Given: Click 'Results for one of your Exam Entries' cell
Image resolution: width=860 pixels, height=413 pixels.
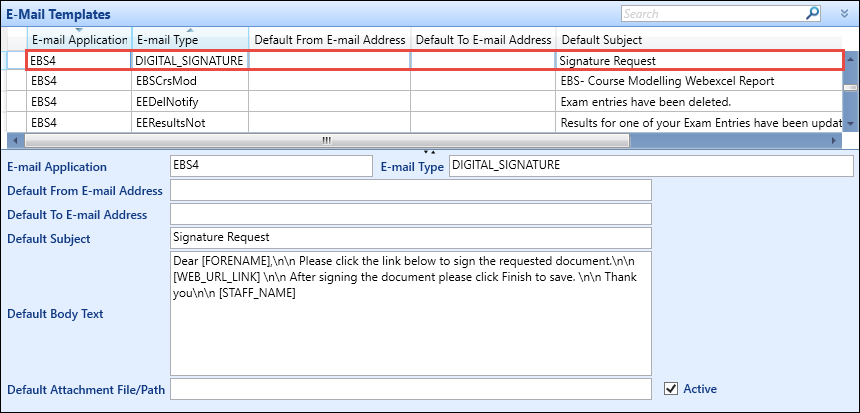Looking at the screenshot, I should [x=699, y=122].
